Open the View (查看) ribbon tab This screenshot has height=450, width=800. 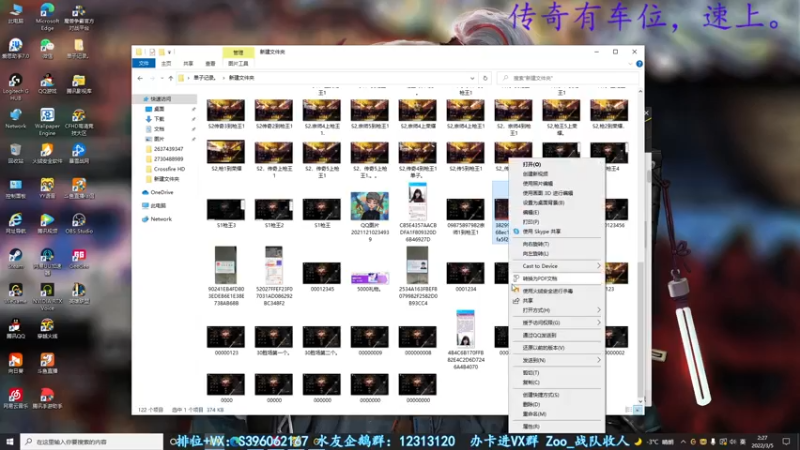tap(210, 64)
